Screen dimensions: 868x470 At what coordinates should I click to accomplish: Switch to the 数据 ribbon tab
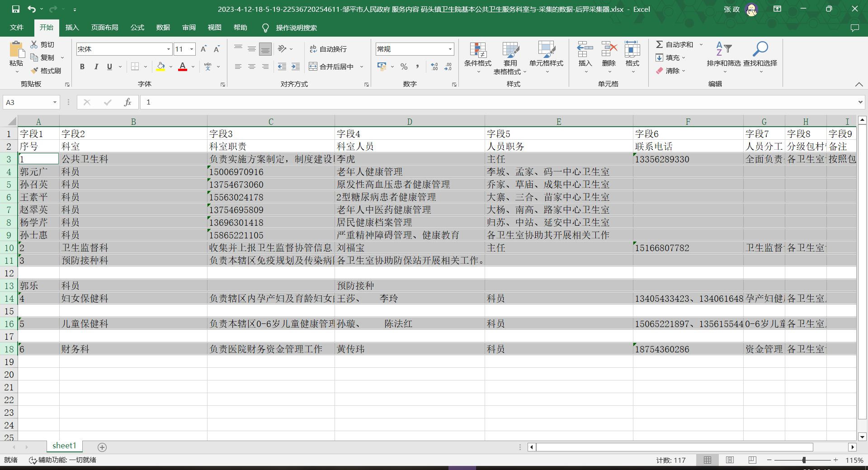coord(163,28)
